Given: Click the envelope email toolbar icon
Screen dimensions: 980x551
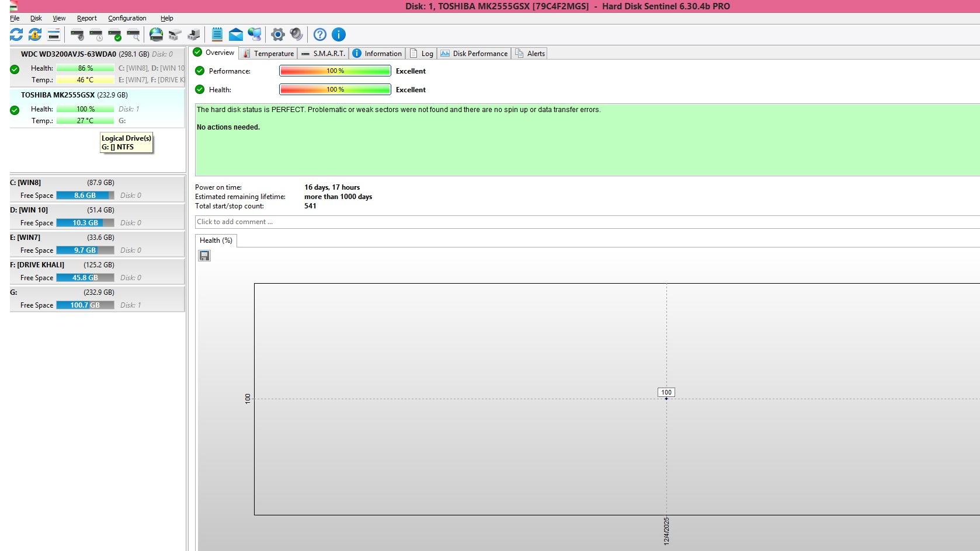Looking at the screenshot, I should [x=235, y=34].
